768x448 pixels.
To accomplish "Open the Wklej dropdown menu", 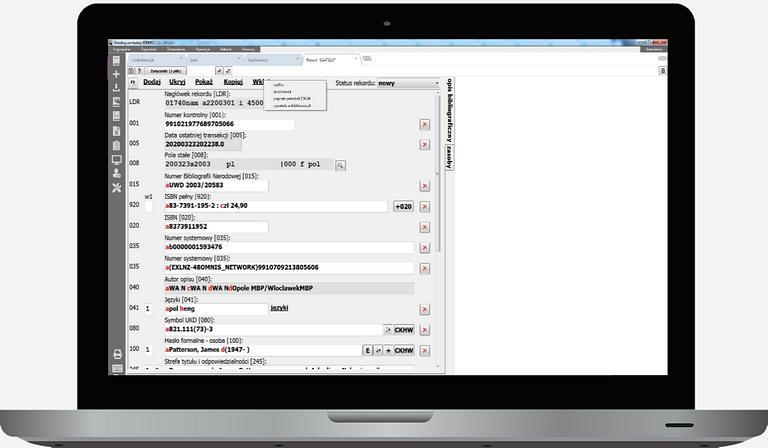I will click(x=261, y=83).
